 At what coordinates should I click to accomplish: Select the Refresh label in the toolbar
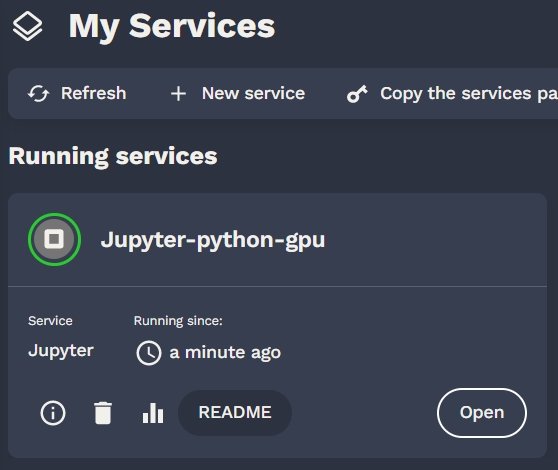[x=94, y=94]
